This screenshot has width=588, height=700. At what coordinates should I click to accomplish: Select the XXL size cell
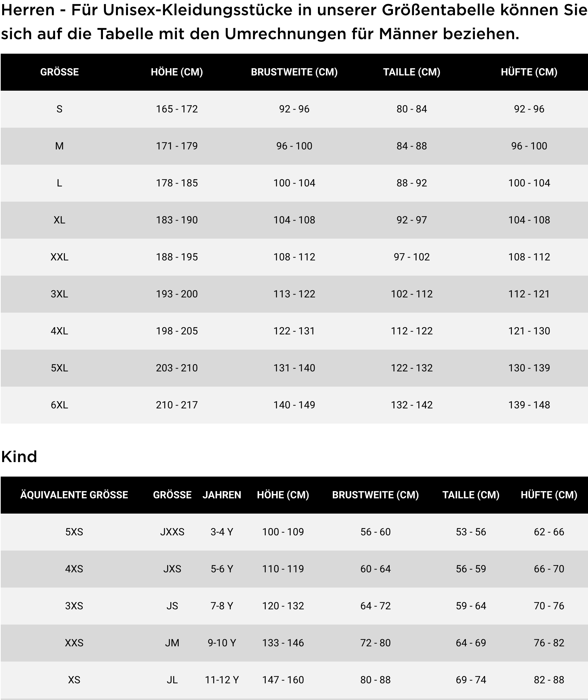pyautogui.click(x=59, y=257)
